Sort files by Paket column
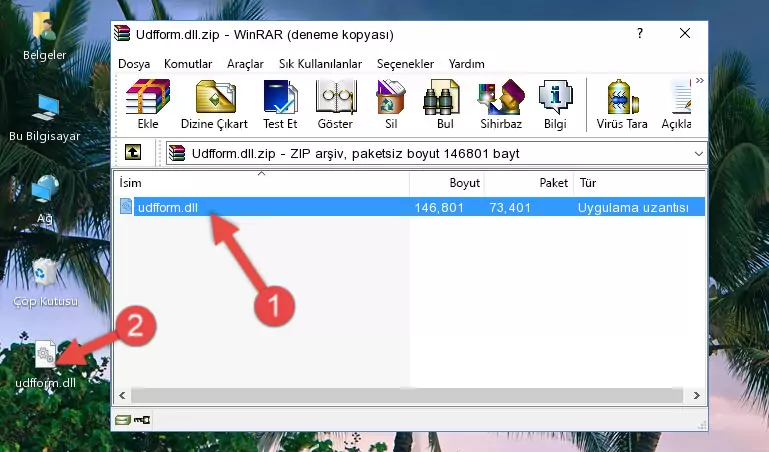The width and height of the screenshot is (769, 452). pyautogui.click(x=529, y=183)
